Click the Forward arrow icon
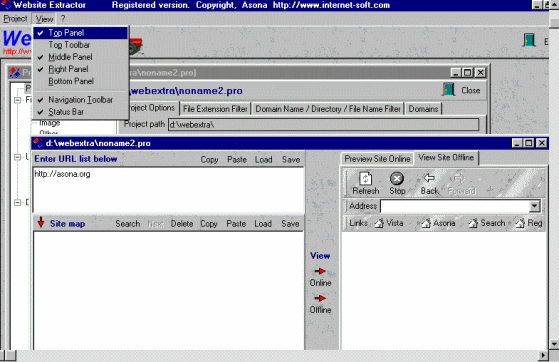The height and width of the screenshot is (362, 559). (459, 178)
